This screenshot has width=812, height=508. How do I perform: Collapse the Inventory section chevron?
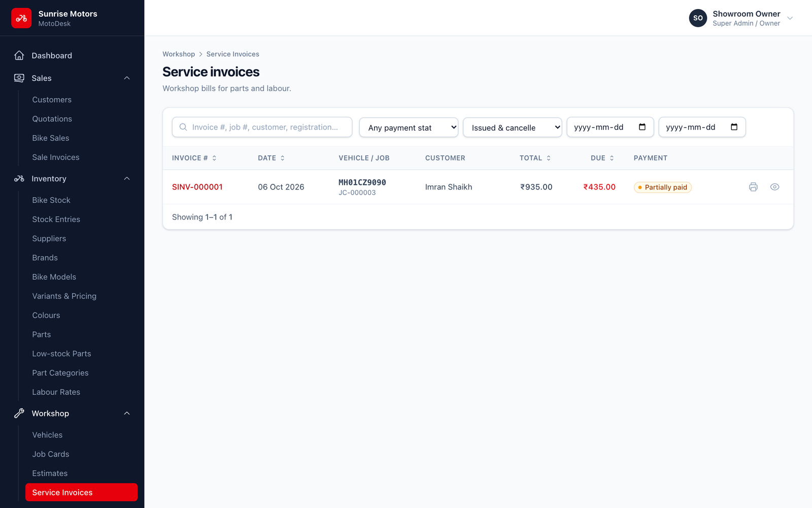pos(127,178)
